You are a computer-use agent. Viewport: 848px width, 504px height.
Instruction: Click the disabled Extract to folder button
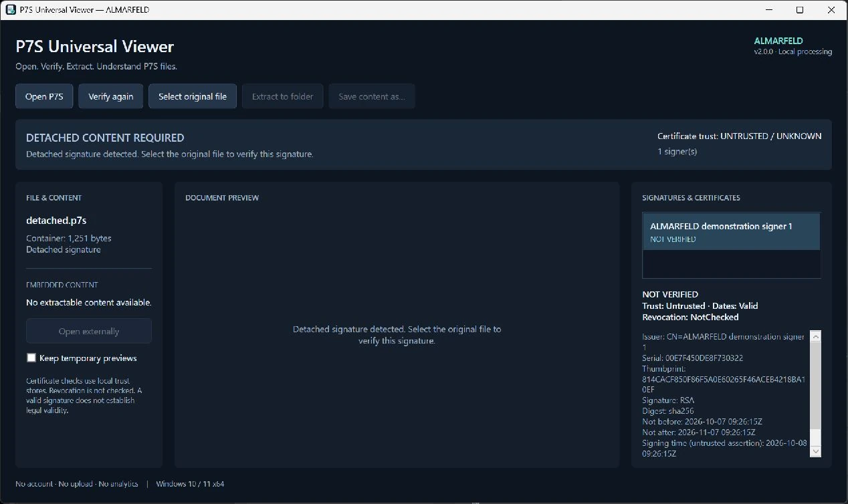click(283, 96)
